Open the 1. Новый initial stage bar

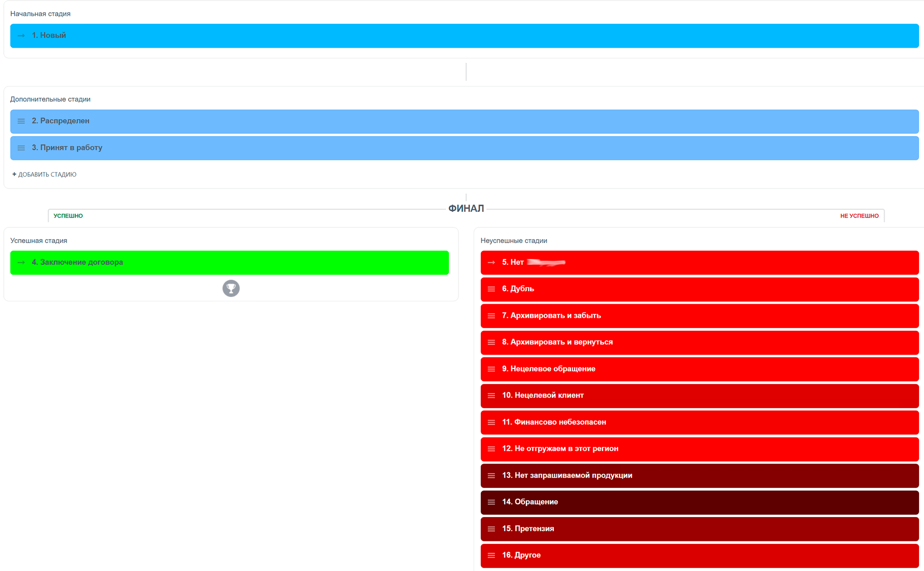point(464,35)
